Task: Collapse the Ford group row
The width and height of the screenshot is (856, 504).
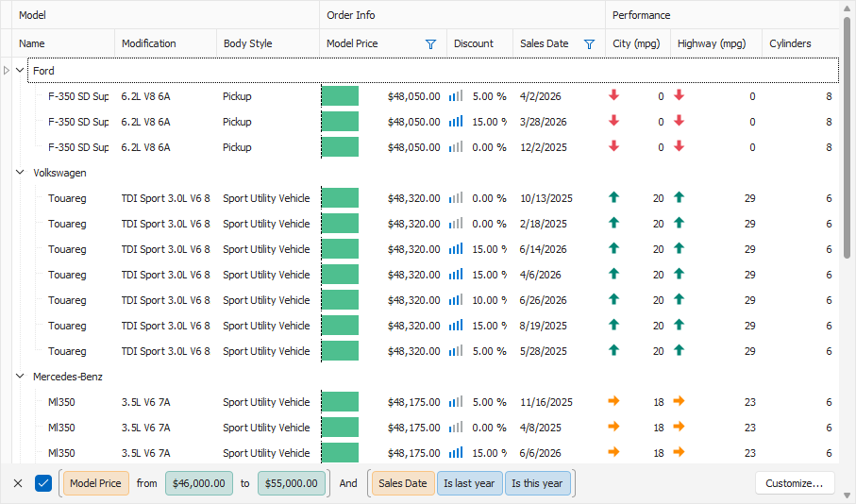Action: point(20,71)
